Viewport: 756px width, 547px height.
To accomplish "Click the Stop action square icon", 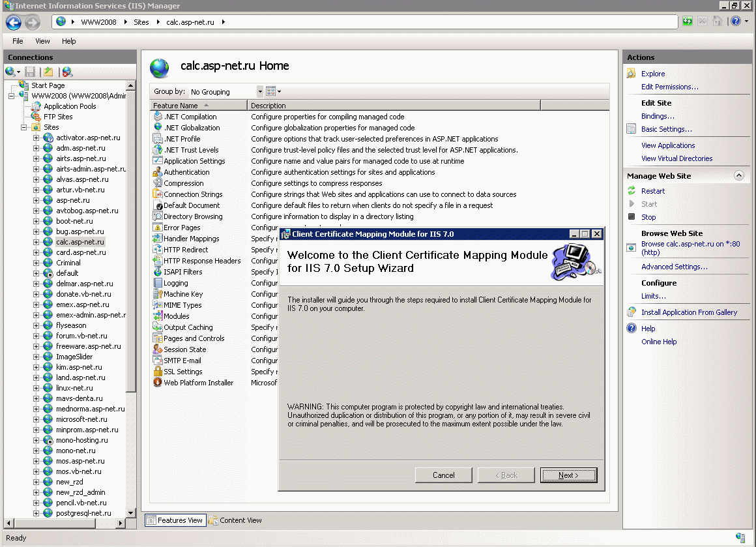I will pyautogui.click(x=632, y=217).
